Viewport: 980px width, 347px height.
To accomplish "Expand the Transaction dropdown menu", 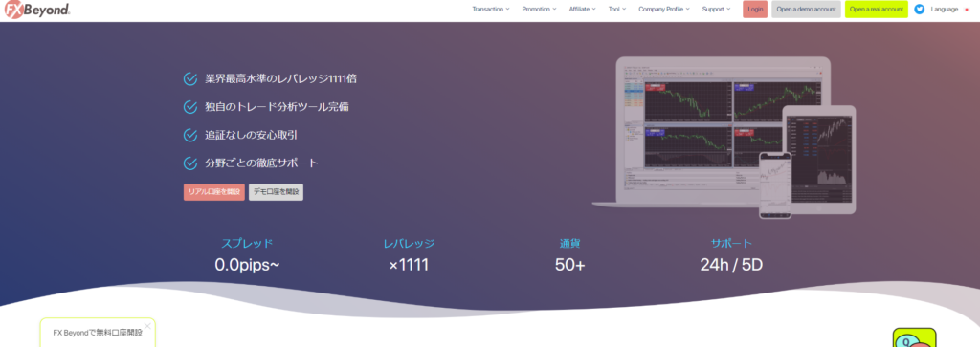I will coord(491,10).
